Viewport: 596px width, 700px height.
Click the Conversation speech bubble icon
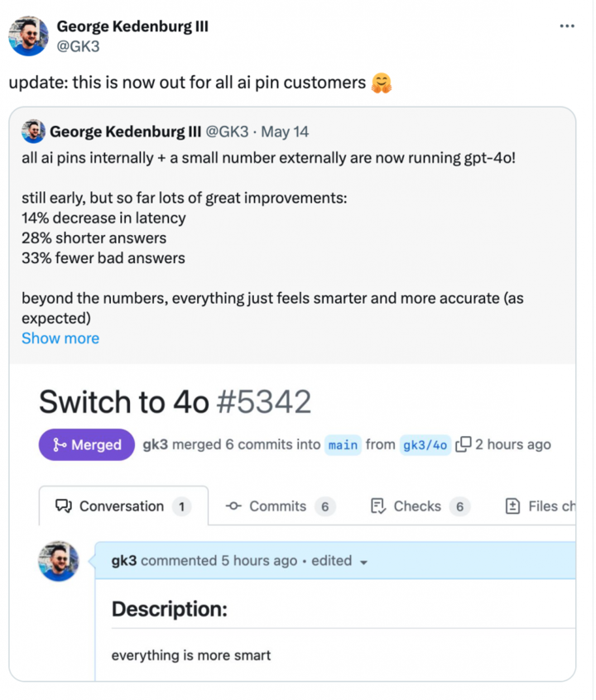(64, 506)
